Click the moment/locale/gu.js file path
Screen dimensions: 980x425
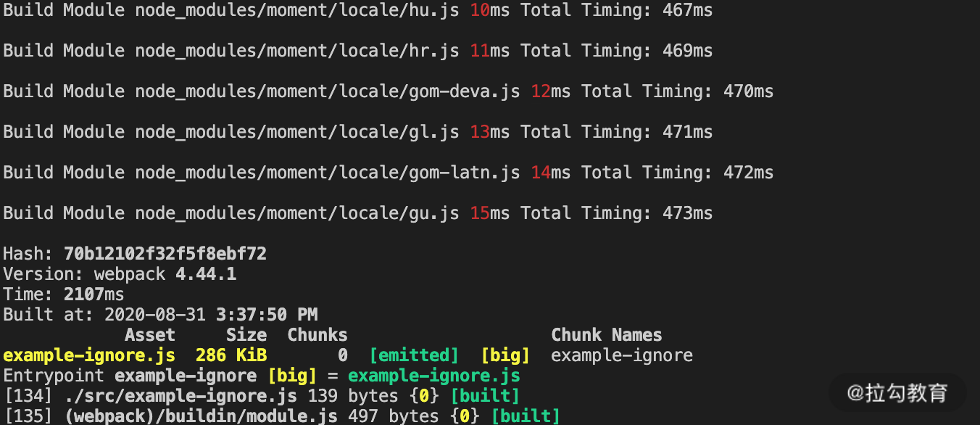click(x=296, y=213)
